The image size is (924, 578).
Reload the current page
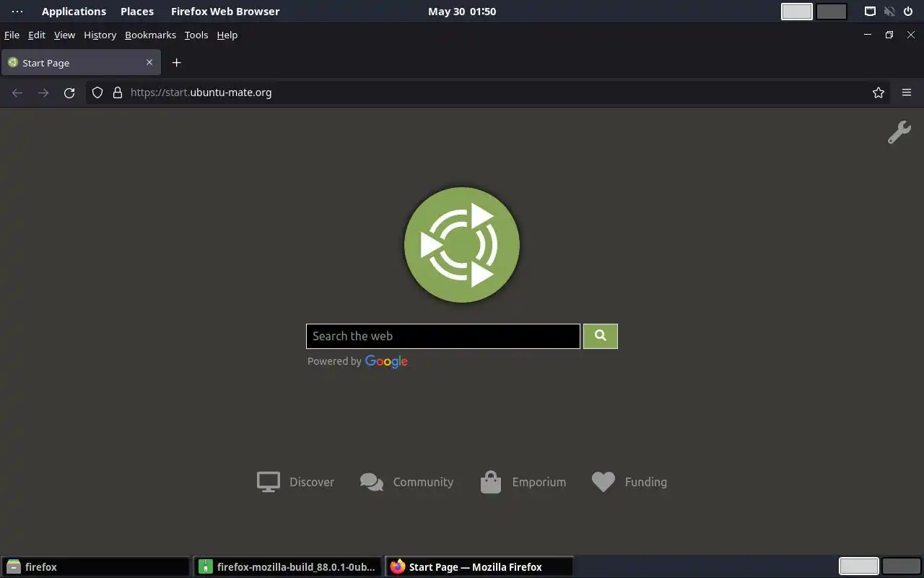click(69, 92)
